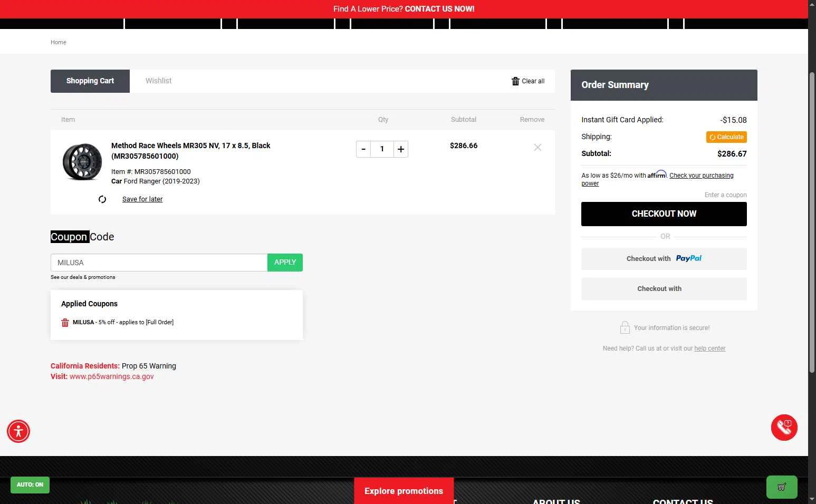Click the Affirm logo
Image resolution: width=816 pixels, height=504 pixels.
pyautogui.click(x=657, y=175)
